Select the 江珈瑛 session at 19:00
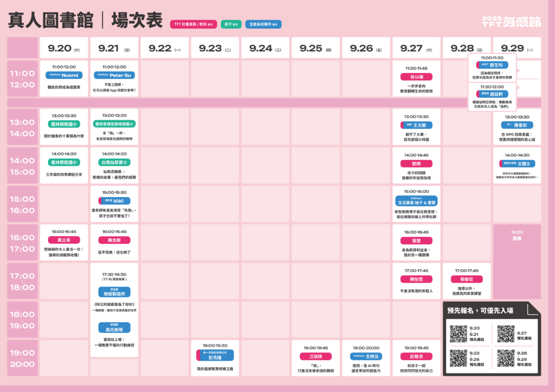The height and width of the screenshot is (392, 555). tap(315, 356)
